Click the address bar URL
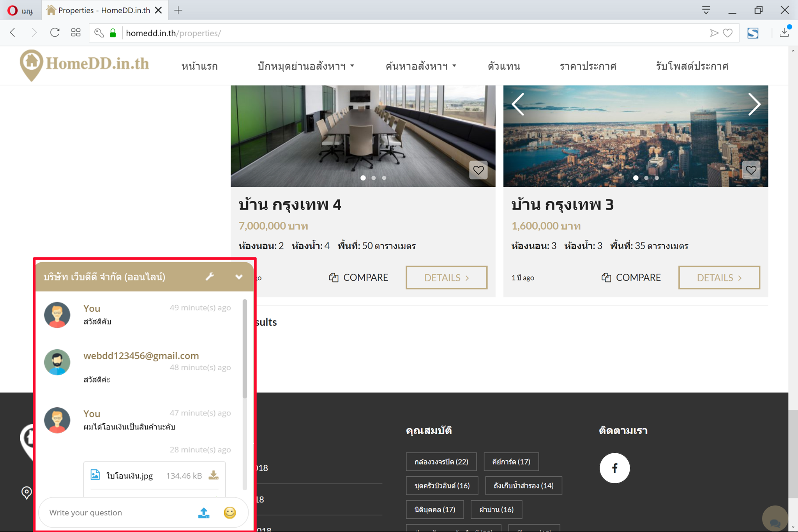 point(173,33)
